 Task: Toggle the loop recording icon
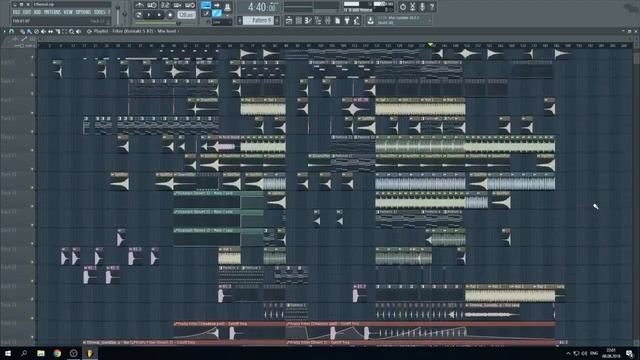[190, 5]
